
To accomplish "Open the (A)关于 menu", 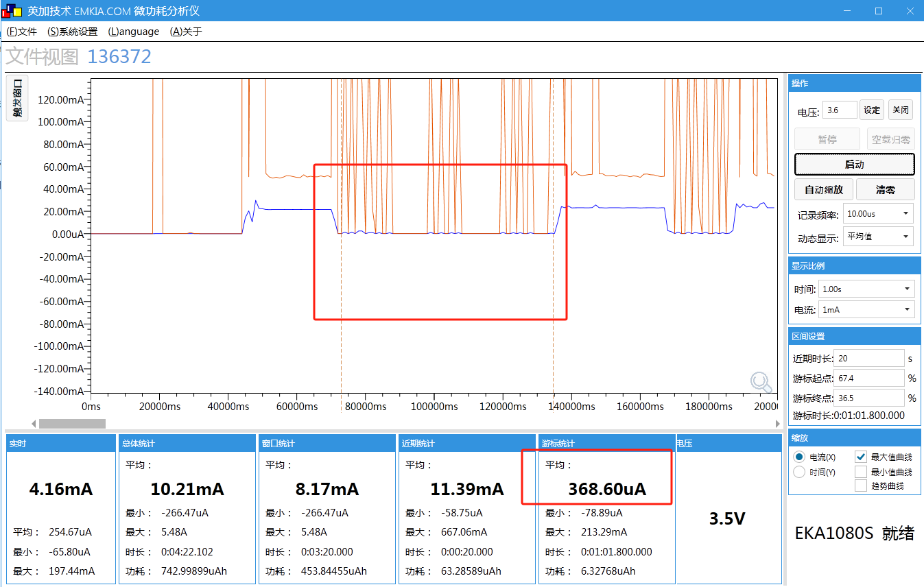I will [x=186, y=32].
